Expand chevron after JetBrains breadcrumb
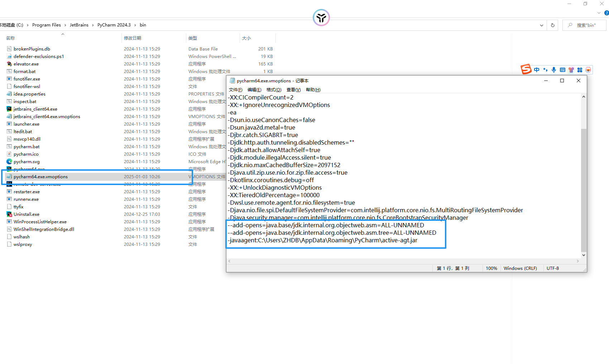 93,25
